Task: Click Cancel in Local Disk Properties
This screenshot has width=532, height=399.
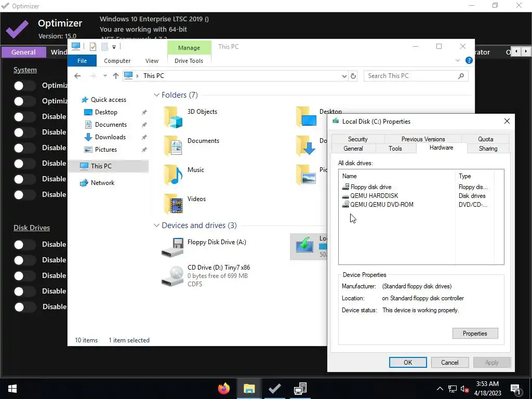Action: pyautogui.click(x=450, y=362)
